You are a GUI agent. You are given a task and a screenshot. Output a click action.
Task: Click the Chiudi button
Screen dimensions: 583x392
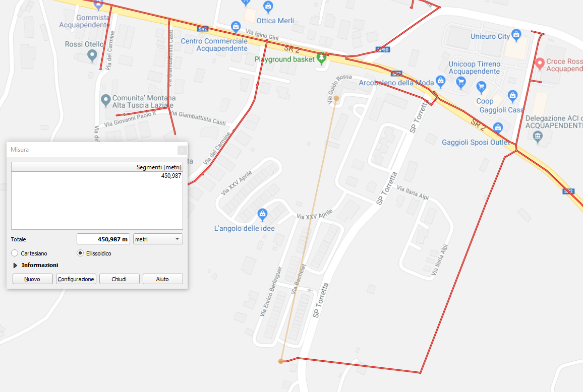(120, 279)
